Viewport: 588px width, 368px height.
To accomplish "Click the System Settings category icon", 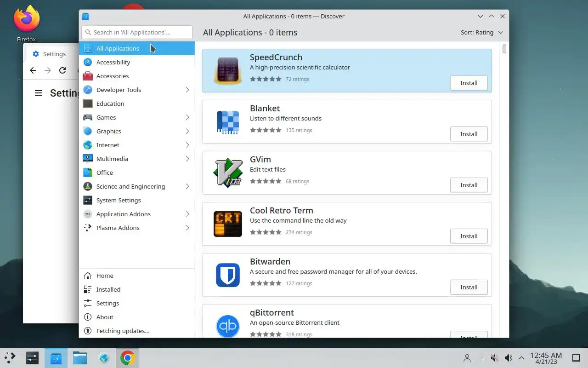I will coord(88,200).
